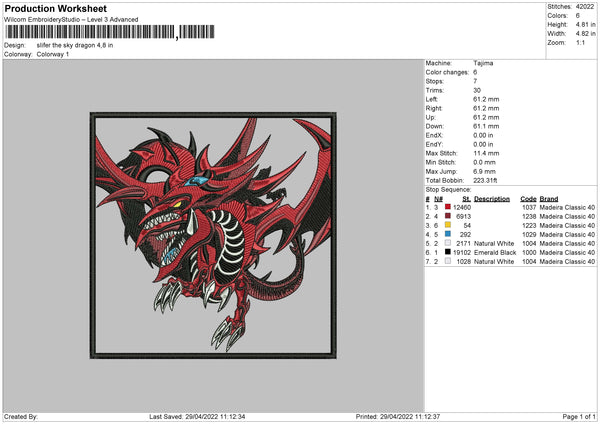Click the Color changes value
Screen dimensions: 600x424
pyautogui.click(x=475, y=72)
